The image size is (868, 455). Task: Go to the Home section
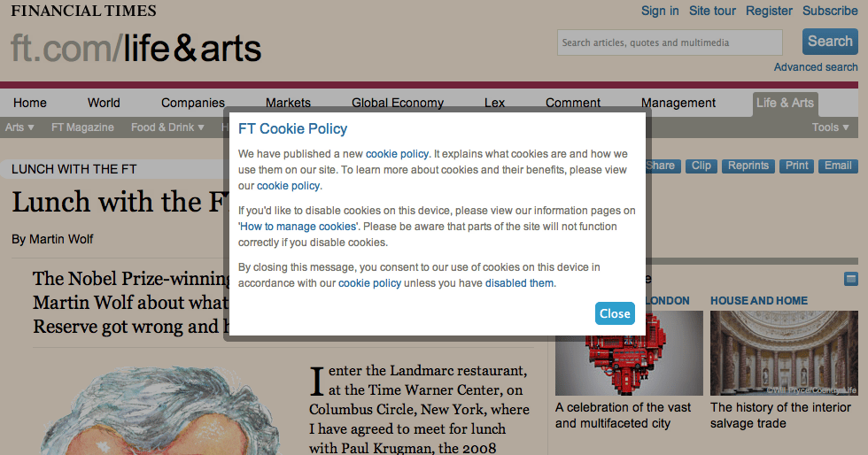(30, 103)
